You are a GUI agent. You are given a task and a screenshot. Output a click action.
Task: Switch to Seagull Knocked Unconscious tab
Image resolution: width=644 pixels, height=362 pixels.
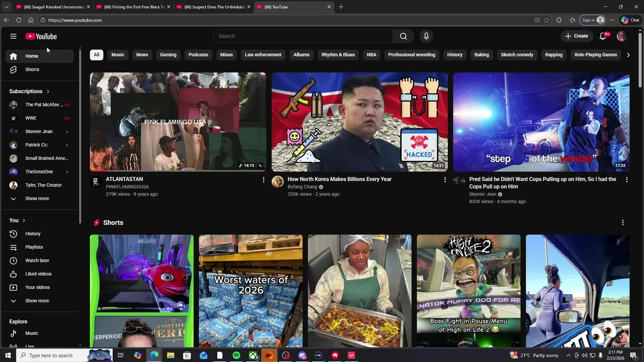[53, 7]
